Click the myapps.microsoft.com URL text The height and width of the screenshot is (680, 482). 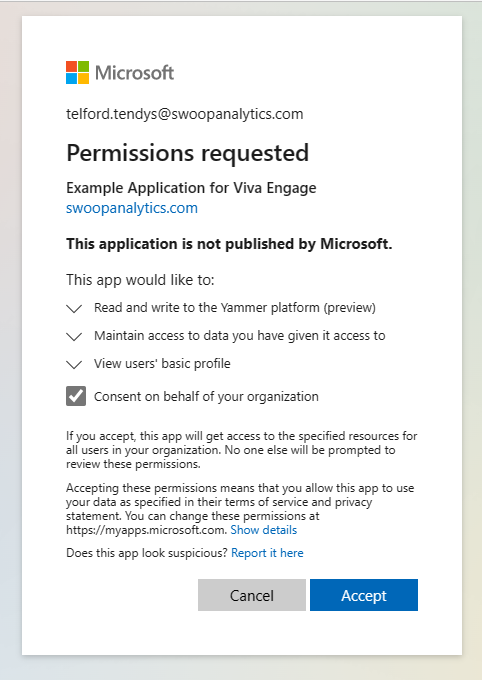click(x=146, y=530)
